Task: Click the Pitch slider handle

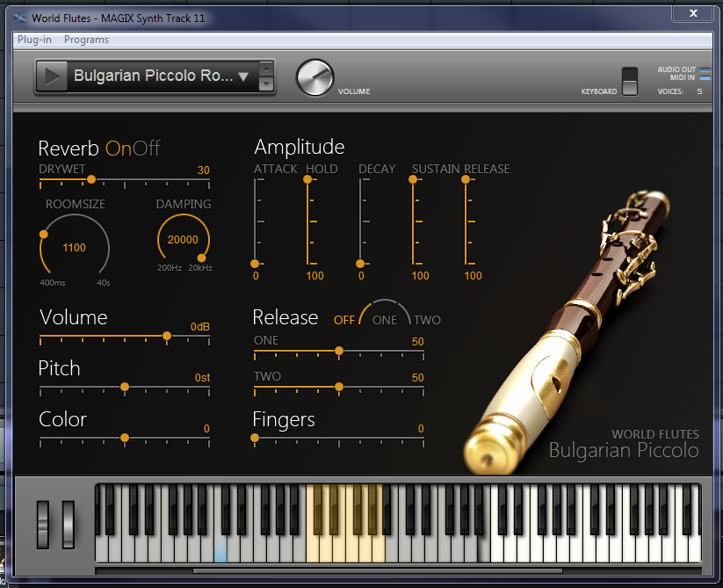Action: pos(125,387)
